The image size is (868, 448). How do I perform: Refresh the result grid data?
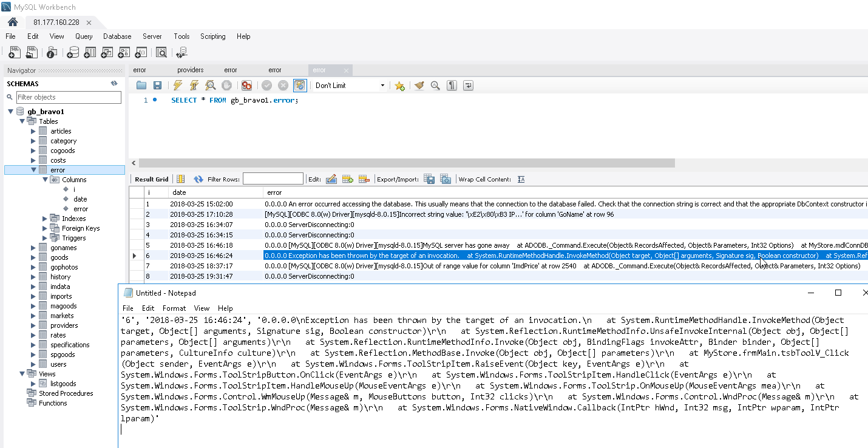(198, 179)
